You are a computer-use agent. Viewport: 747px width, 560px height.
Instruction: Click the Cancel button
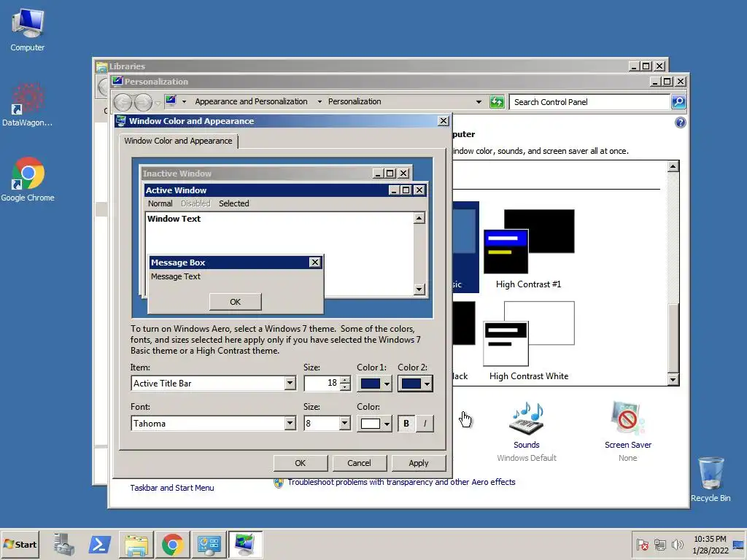[359, 463]
